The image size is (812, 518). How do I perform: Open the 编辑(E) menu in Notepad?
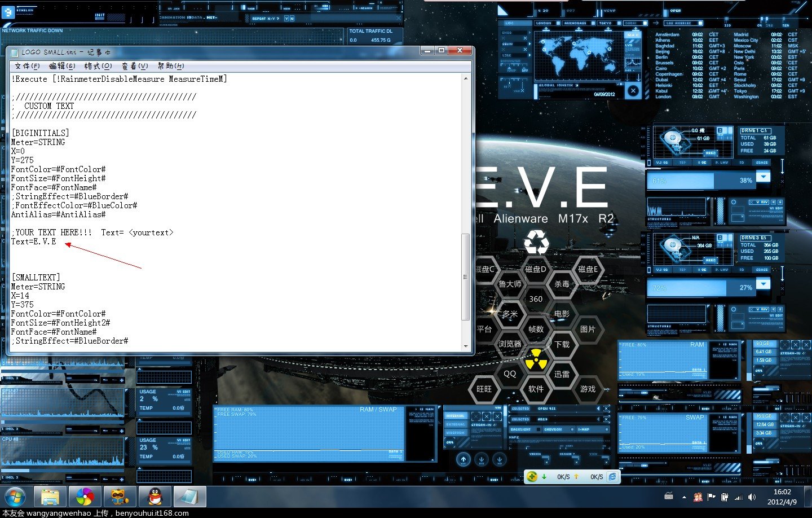[x=62, y=66]
